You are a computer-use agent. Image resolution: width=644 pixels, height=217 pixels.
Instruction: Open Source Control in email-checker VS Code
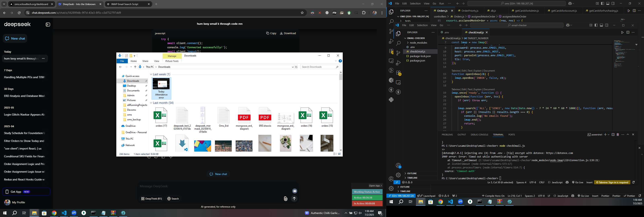398,53
